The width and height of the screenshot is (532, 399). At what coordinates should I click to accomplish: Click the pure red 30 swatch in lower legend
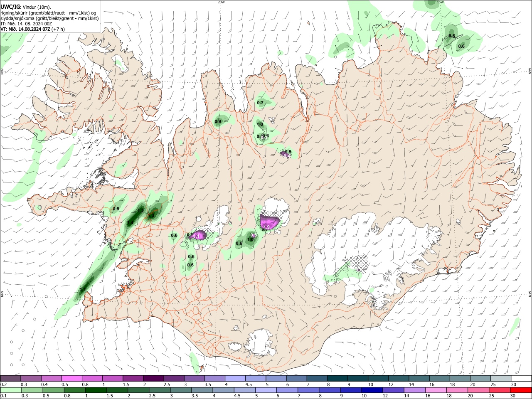[521, 390]
